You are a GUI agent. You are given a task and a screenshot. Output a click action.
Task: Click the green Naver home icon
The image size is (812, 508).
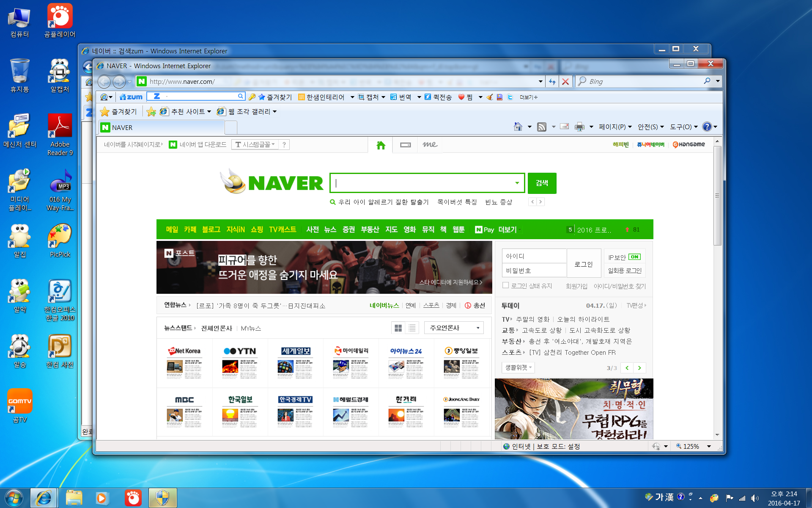click(381, 145)
